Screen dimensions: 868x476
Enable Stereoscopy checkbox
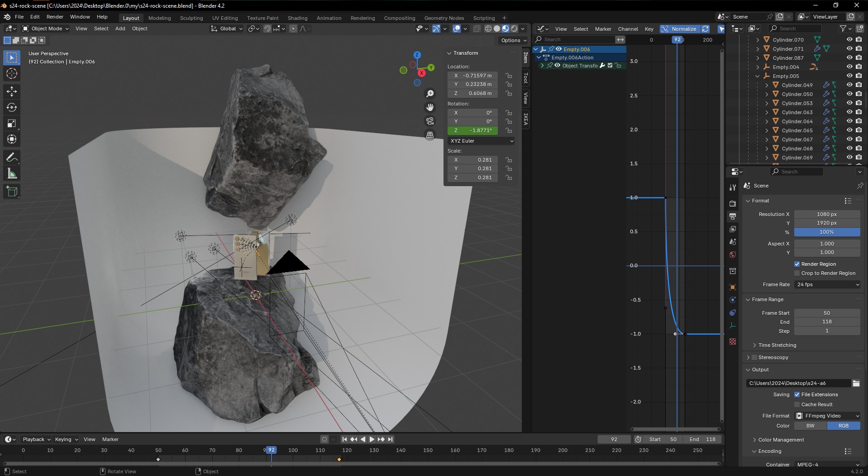tap(754, 357)
